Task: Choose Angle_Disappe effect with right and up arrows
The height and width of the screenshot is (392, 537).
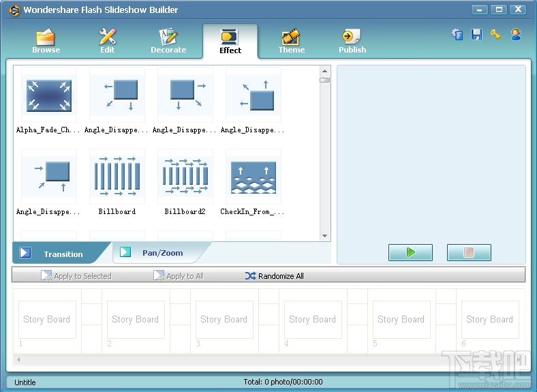Action: point(49,182)
